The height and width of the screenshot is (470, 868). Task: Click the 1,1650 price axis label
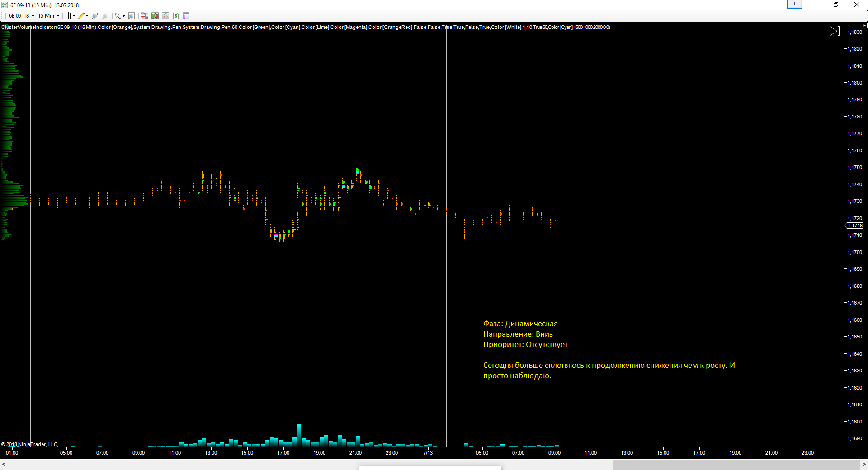(854, 337)
